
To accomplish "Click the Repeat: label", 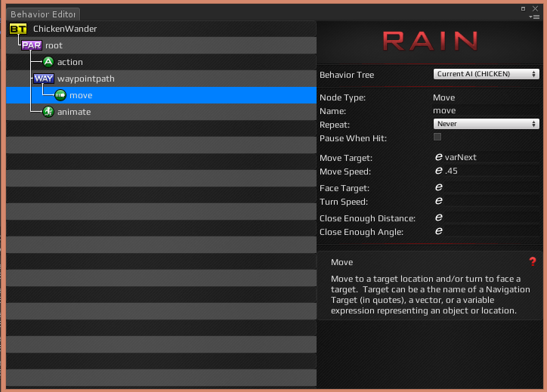I will (335, 125).
